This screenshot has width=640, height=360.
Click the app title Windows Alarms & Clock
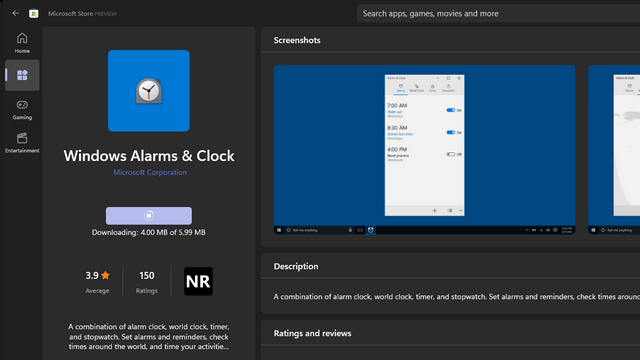tap(149, 156)
